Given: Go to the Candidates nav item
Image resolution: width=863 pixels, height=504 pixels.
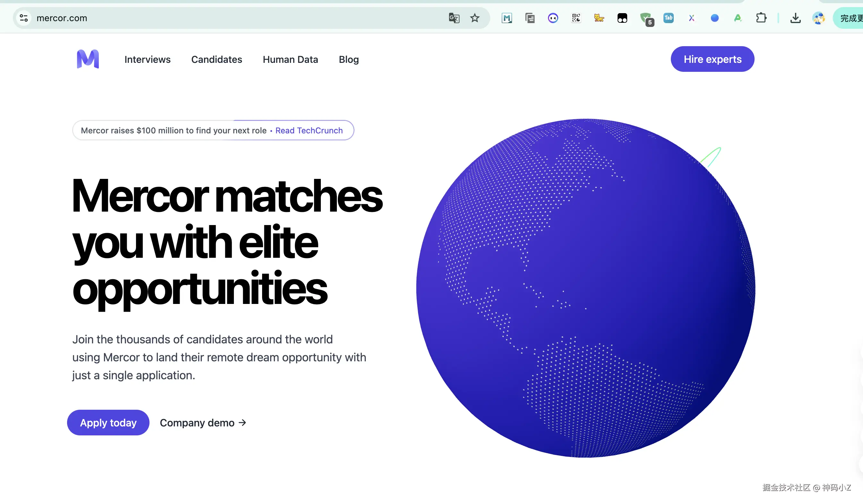Looking at the screenshot, I should [217, 59].
